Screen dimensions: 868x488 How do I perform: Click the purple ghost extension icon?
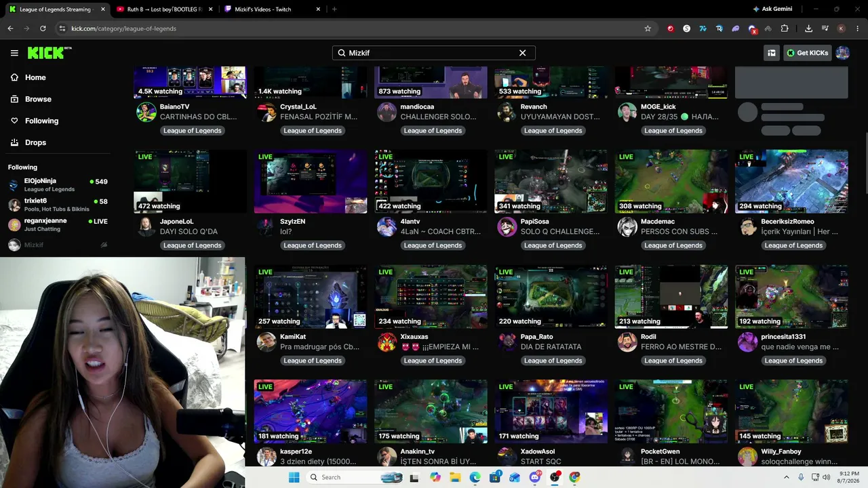(735, 28)
